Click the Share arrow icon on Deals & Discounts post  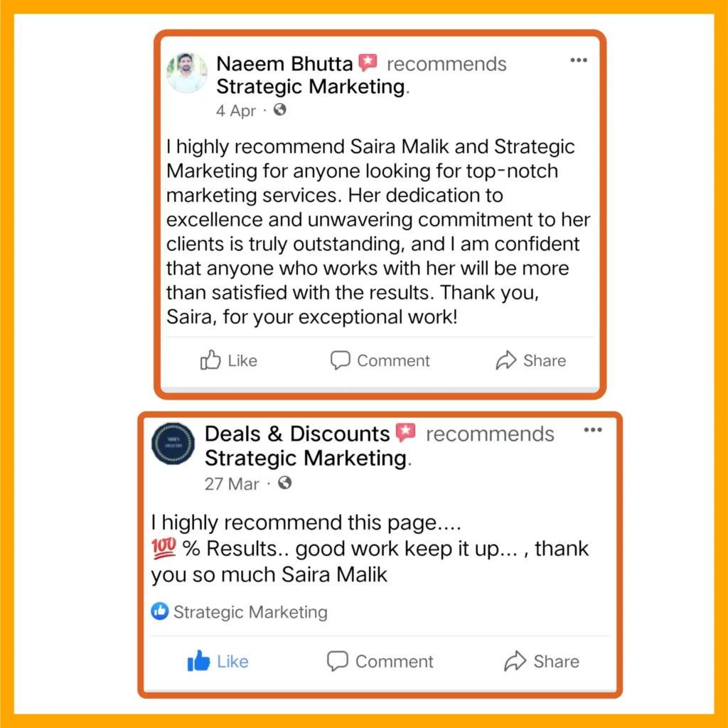514,662
